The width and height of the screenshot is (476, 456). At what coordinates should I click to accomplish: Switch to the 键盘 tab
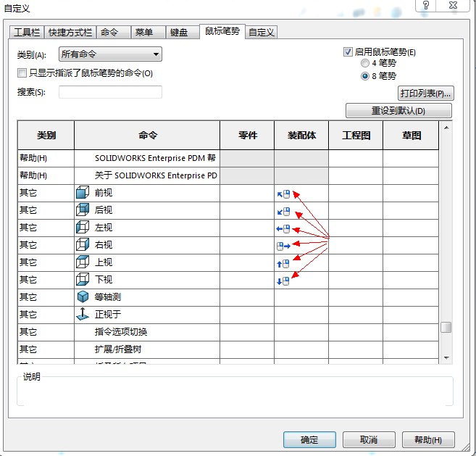[183, 33]
